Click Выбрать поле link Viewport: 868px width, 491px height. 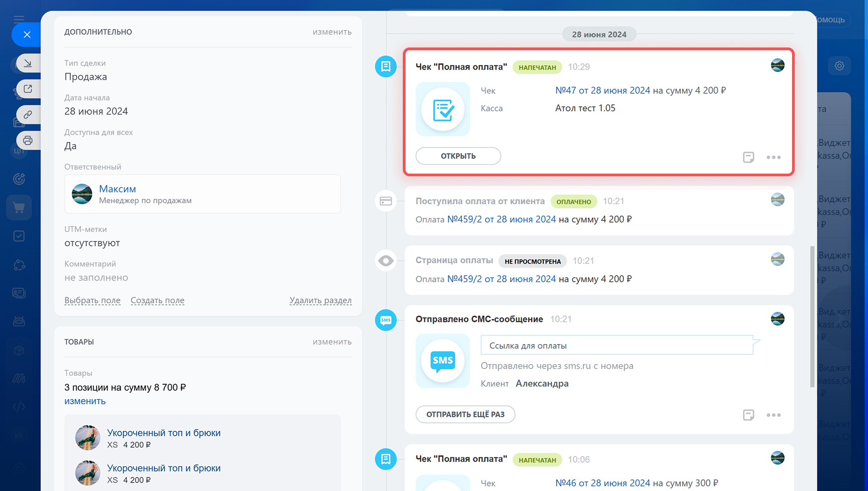pos(92,300)
